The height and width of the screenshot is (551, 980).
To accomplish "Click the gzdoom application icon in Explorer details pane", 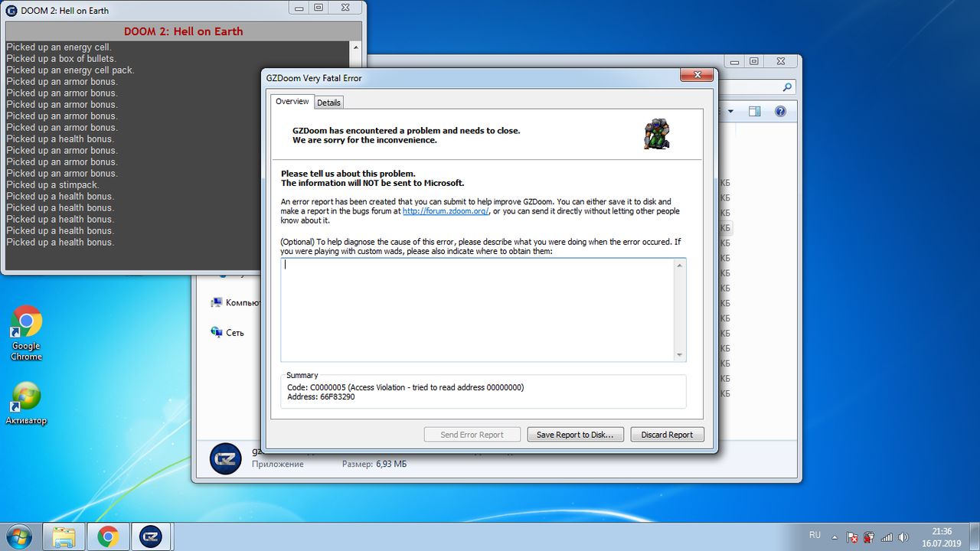I will point(225,458).
